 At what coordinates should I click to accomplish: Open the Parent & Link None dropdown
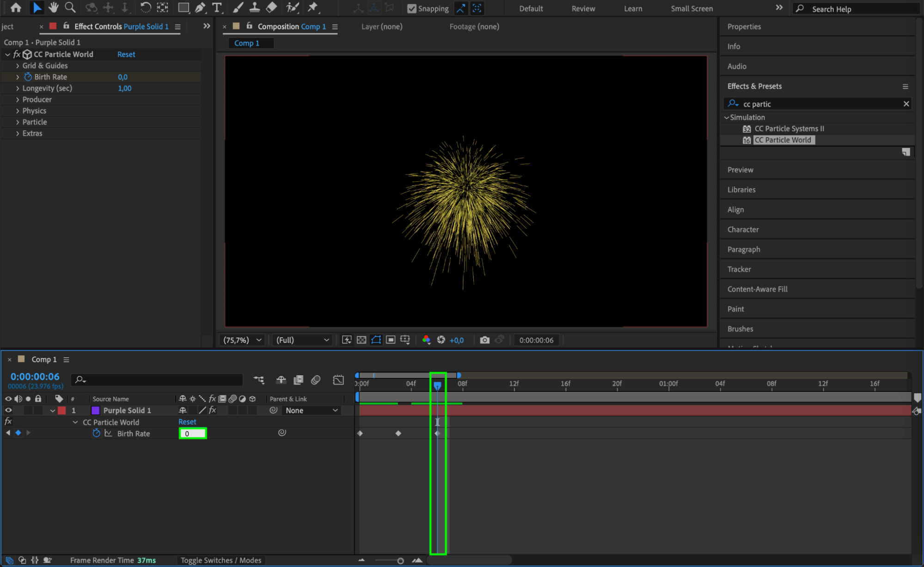click(x=311, y=410)
